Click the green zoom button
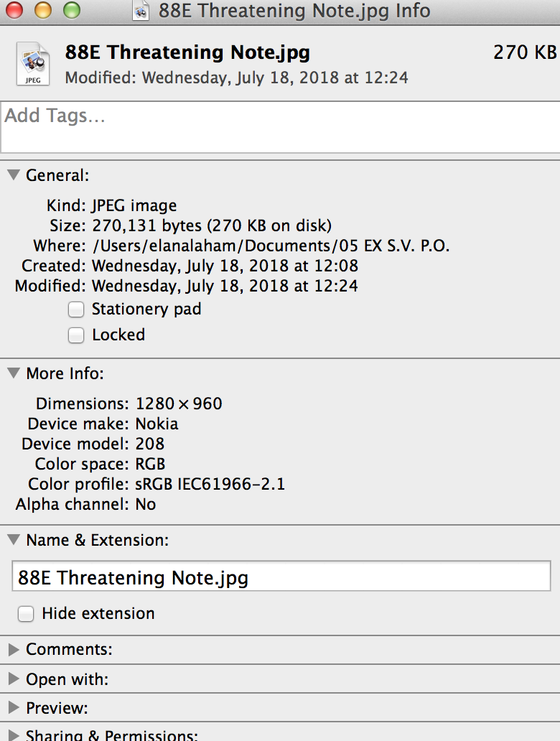This screenshot has height=741, width=560. 72,10
